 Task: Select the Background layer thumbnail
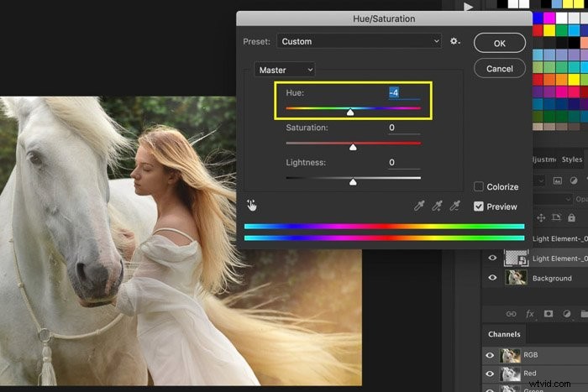coord(516,278)
